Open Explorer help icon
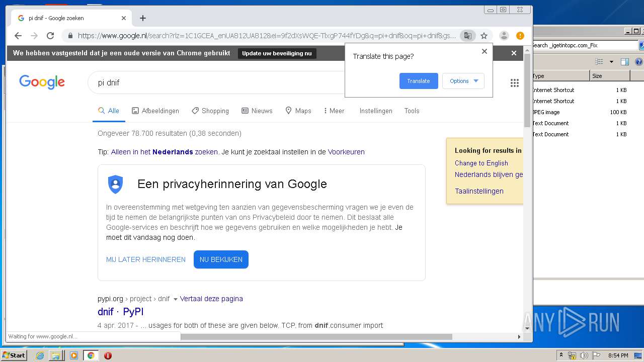Screen dimensions: 644x362 click(639, 62)
